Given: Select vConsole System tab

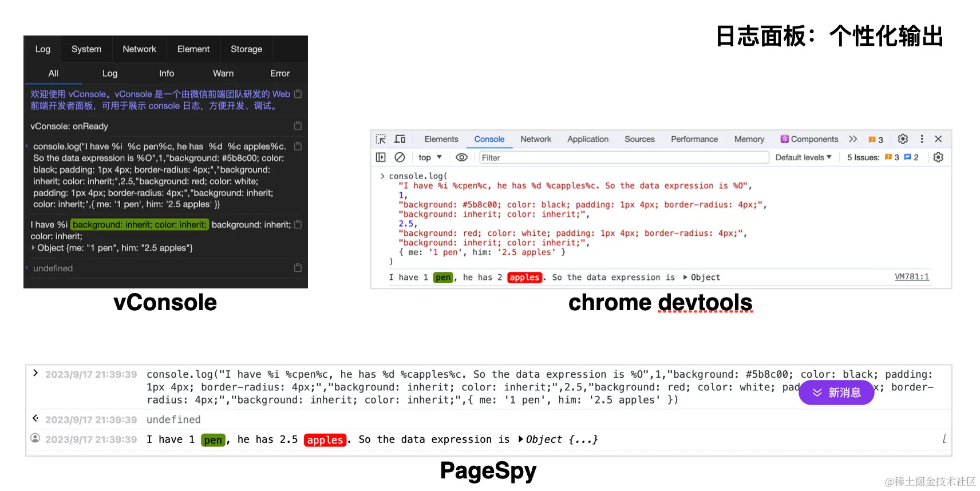Looking at the screenshot, I should click(x=86, y=49).
